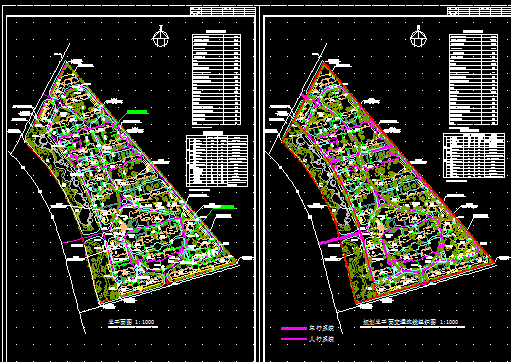Image resolution: width=511 pixels, height=362 pixels.
Task: Click the title block atop left sheet
Action: tap(223, 11)
